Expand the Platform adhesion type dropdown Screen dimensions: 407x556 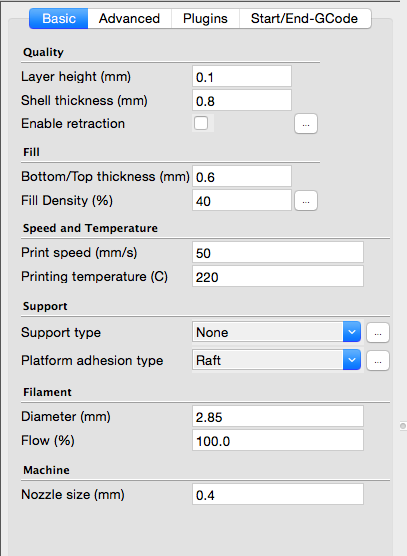tap(277, 360)
